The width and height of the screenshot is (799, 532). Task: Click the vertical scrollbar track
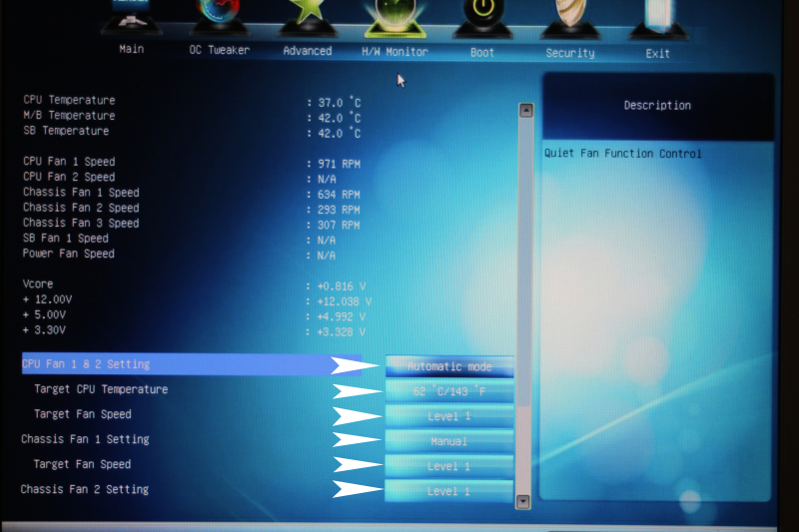[524, 305]
